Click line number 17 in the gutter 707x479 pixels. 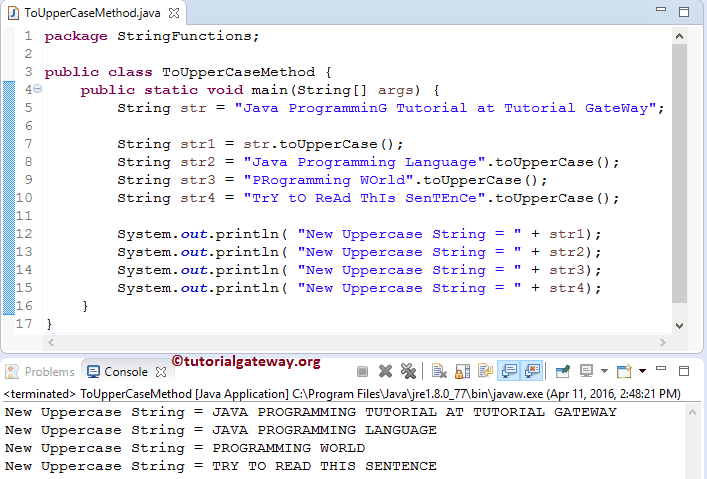(x=24, y=323)
